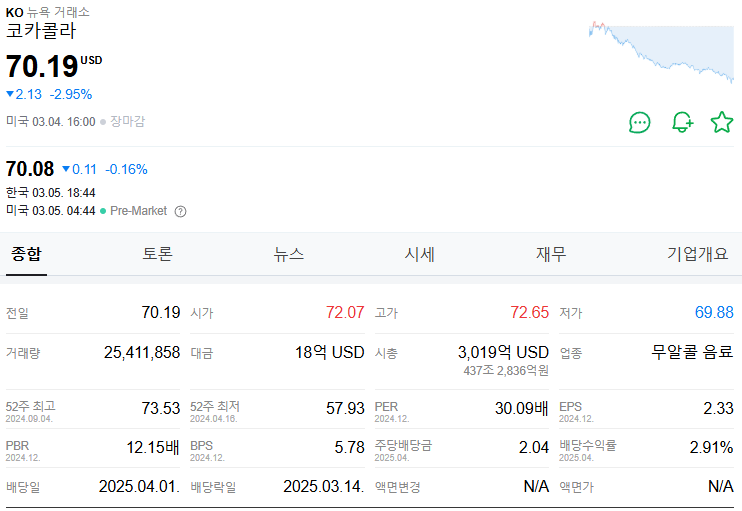Click the EPS value 2.33
The width and height of the screenshot is (742, 511).
(x=718, y=408)
